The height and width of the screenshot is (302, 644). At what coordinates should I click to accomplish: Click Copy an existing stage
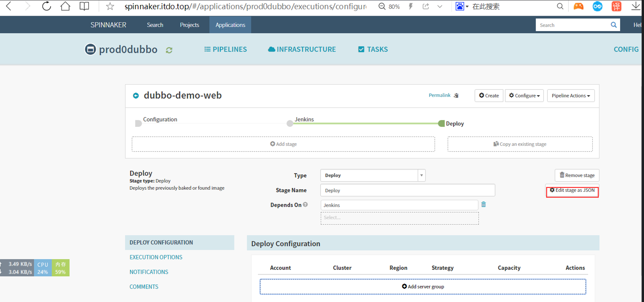click(x=520, y=144)
